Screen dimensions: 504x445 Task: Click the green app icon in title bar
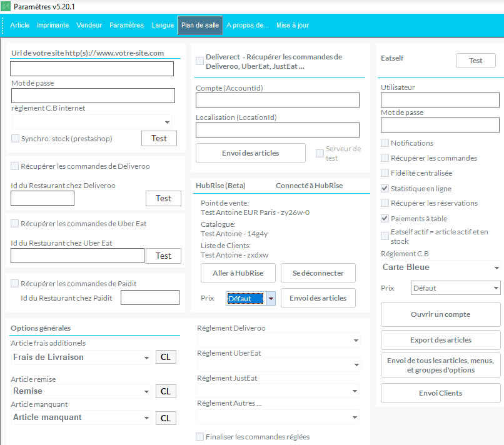pos(6,6)
